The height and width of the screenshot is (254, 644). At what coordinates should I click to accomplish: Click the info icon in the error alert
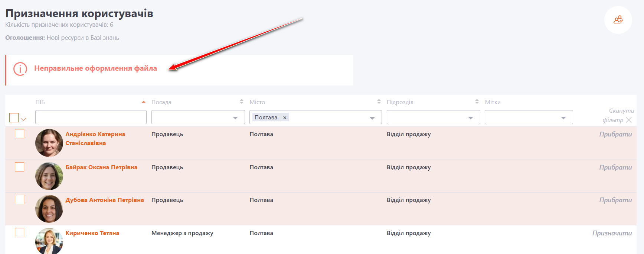tap(20, 69)
